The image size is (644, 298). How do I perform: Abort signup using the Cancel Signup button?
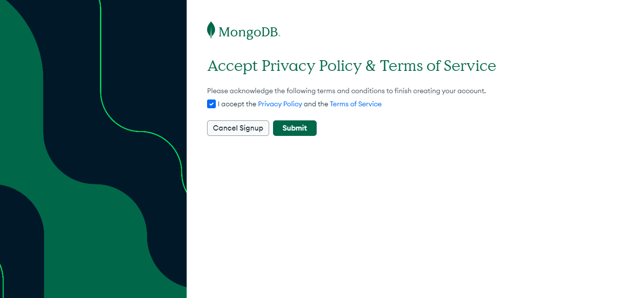pos(238,128)
